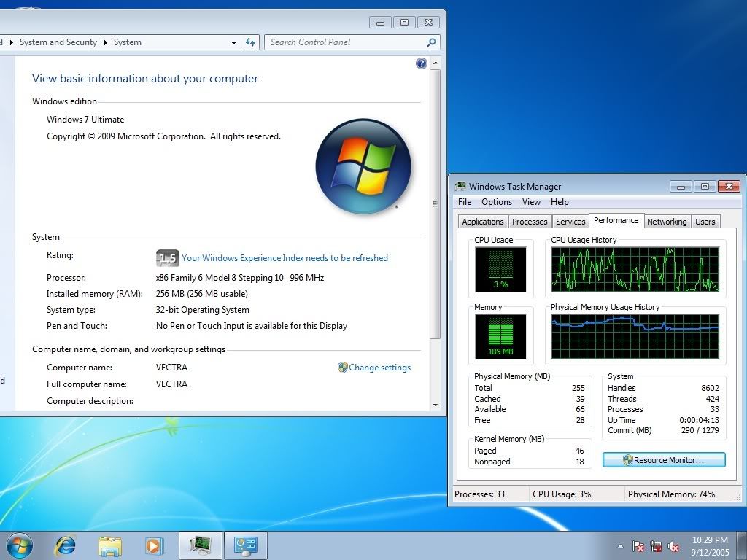Viewport: 747px width, 560px height.
Task: Click the Resource Monitor button
Action: click(x=664, y=460)
